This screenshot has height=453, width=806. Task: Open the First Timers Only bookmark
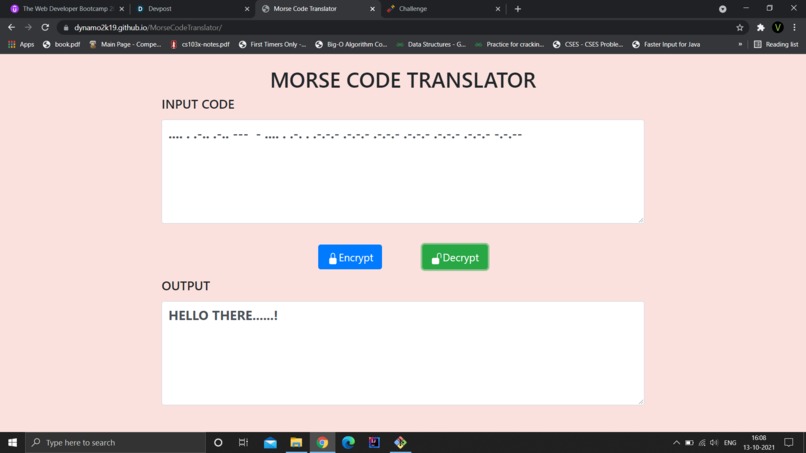[x=272, y=44]
